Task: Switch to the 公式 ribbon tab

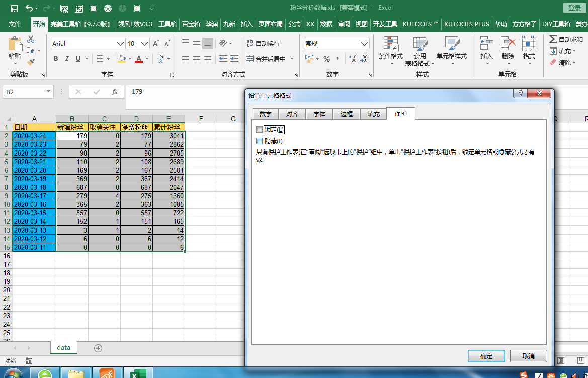Action: click(294, 24)
